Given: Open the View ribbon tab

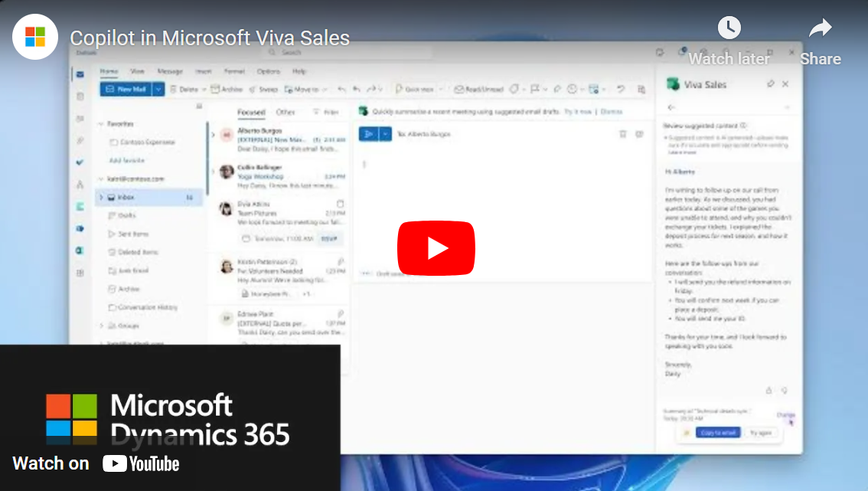Looking at the screenshot, I should pyautogui.click(x=137, y=71).
